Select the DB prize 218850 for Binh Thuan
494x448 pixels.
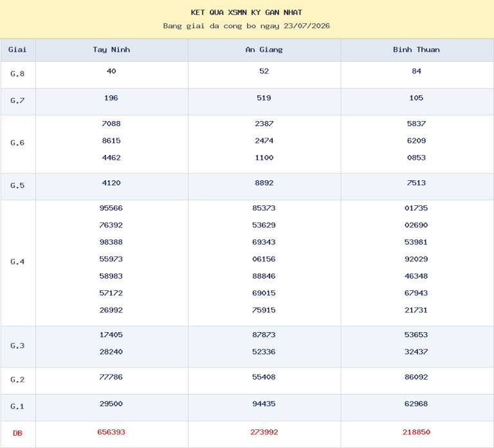tap(416, 432)
